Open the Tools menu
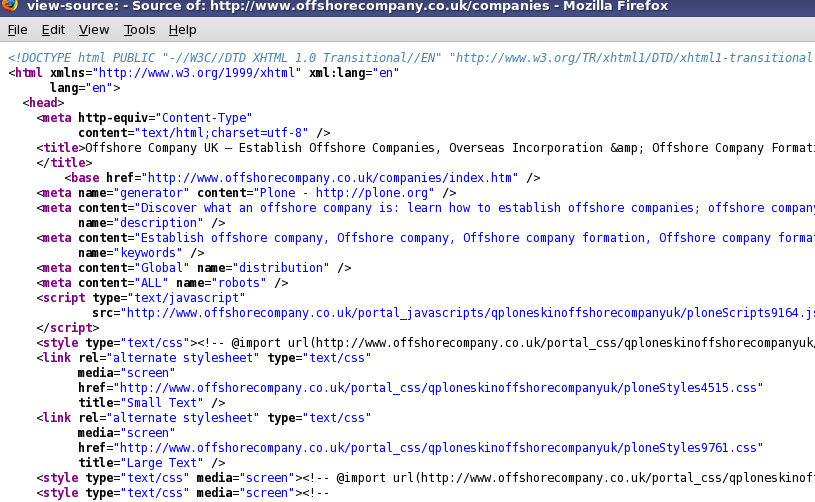The width and height of the screenshot is (815, 502). click(x=139, y=30)
